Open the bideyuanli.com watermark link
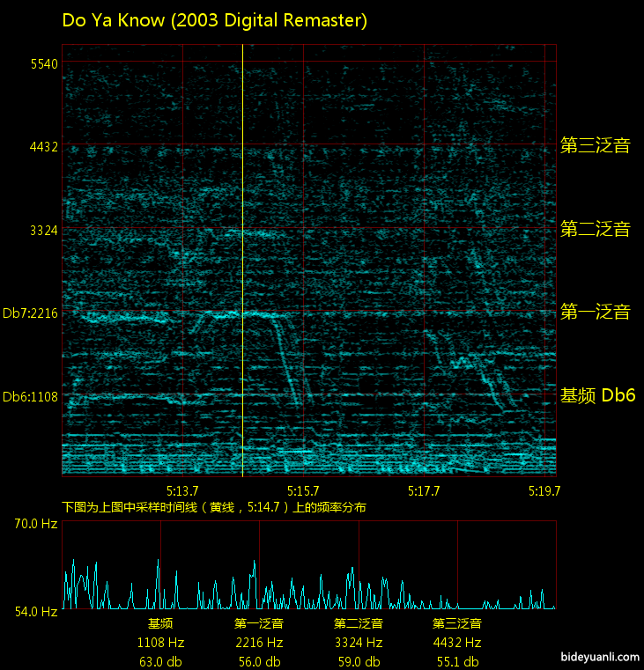644x670 pixels. coord(598,657)
